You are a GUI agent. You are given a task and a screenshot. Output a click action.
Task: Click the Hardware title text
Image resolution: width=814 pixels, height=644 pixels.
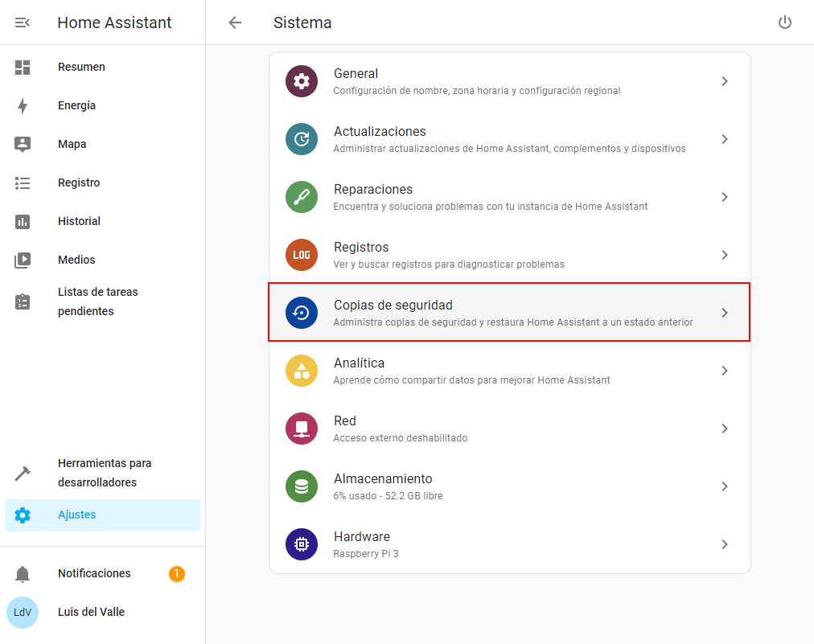[361, 536]
